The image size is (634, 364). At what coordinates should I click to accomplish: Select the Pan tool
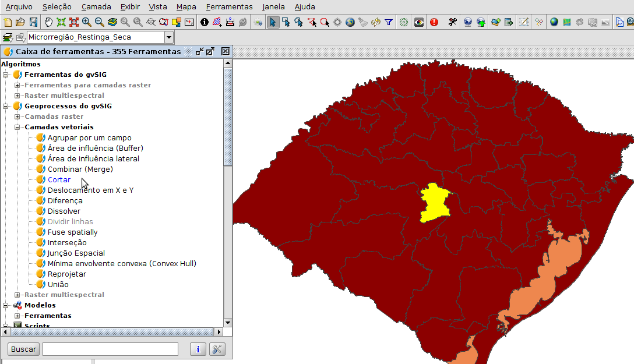(49, 22)
